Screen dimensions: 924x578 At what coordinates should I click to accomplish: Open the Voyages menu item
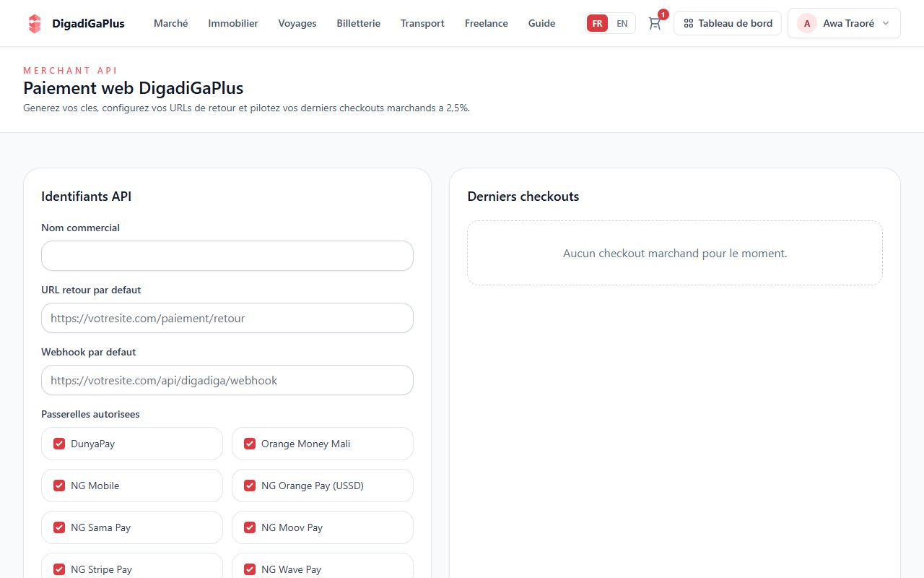coord(297,23)
